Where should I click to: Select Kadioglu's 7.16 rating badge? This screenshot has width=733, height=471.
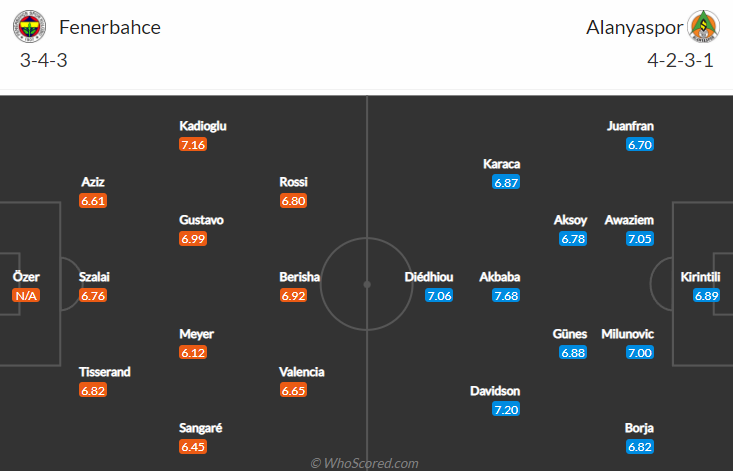(x=193, y=145)
